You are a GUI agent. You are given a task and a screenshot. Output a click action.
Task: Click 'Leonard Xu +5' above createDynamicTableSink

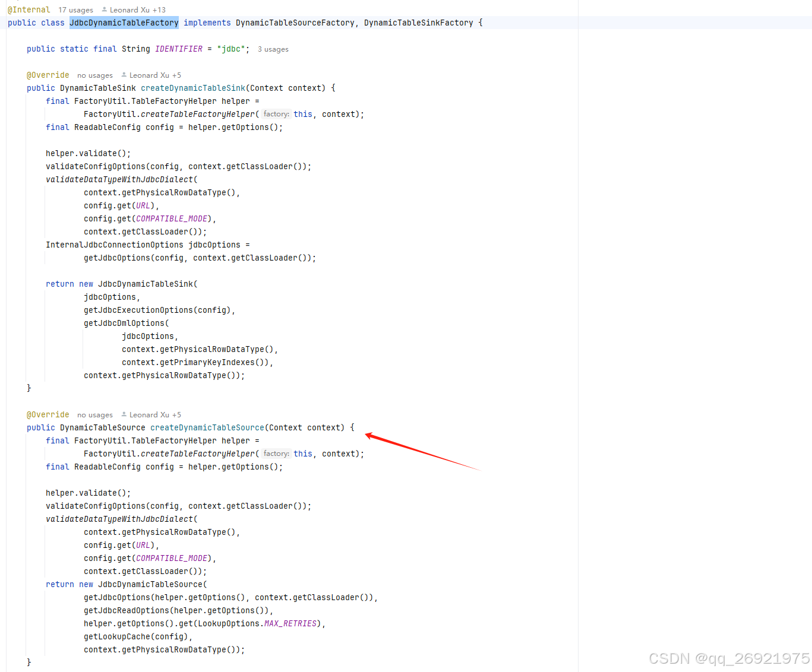pyautogui.click(x=155, y=75)
